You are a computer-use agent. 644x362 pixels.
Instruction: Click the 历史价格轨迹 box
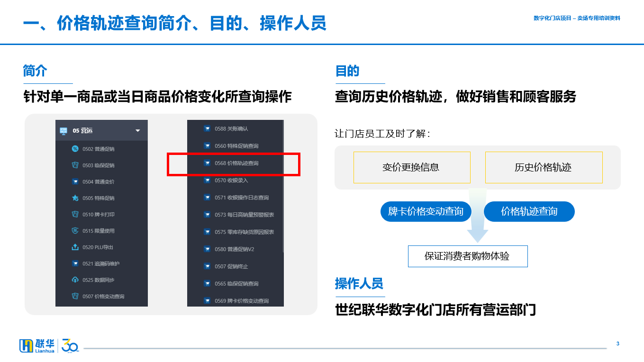tap(544, 167)
